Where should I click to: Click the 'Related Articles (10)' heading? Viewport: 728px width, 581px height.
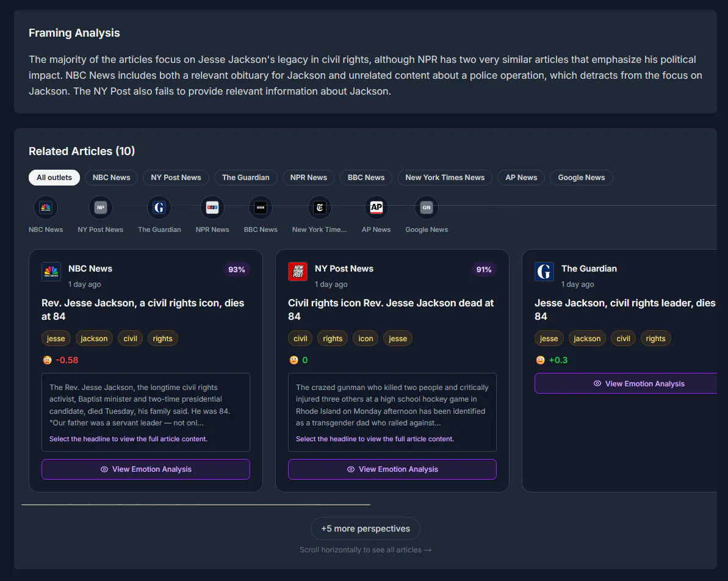[82, 151]
